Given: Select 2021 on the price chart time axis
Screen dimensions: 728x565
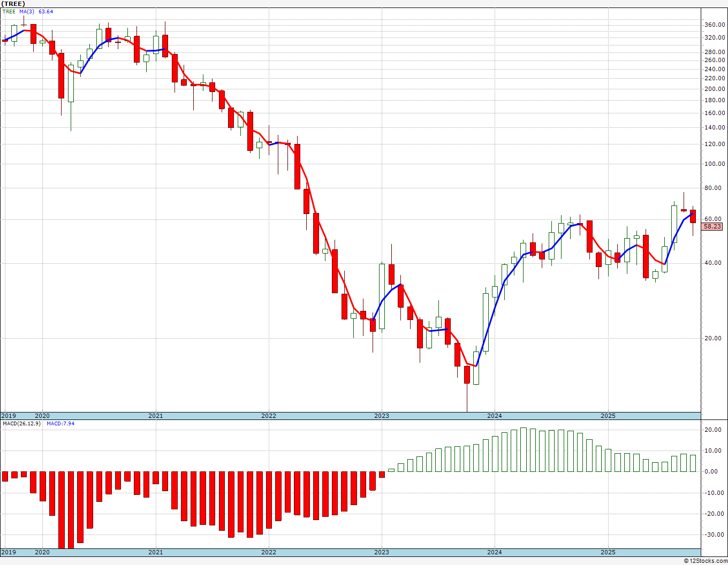Looking at the screenshot, I should [156, 416].
